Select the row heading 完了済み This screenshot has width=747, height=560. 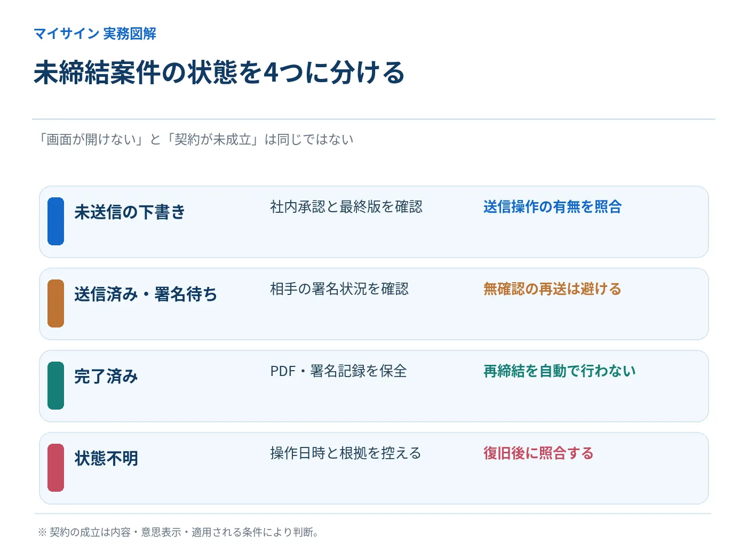coord(106,376)
